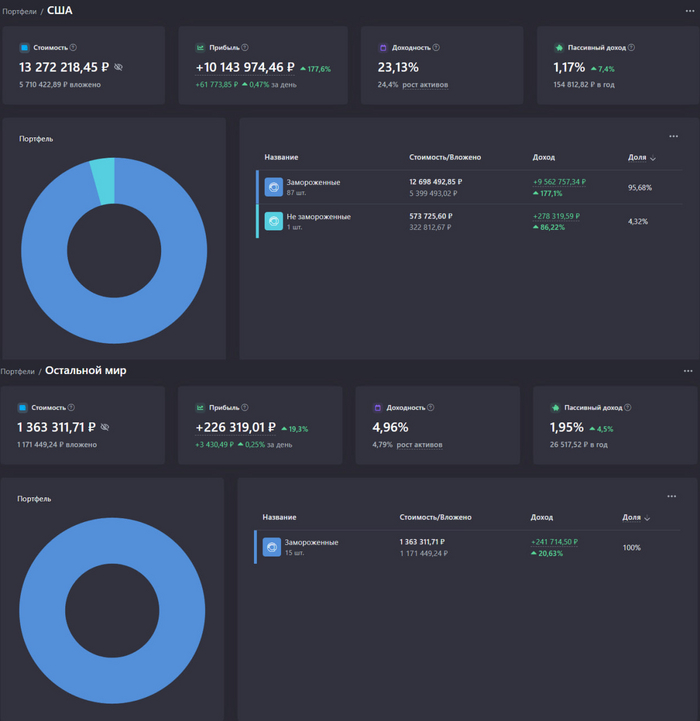Image resolution: width=700 pixels, height=721 pixels.
Task: Click the green chart Прибыль icon in Остальной мир
Action: (200, 407)
